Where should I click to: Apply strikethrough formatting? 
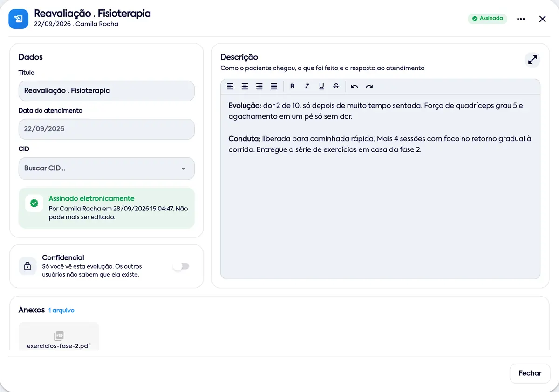[336, 86]
